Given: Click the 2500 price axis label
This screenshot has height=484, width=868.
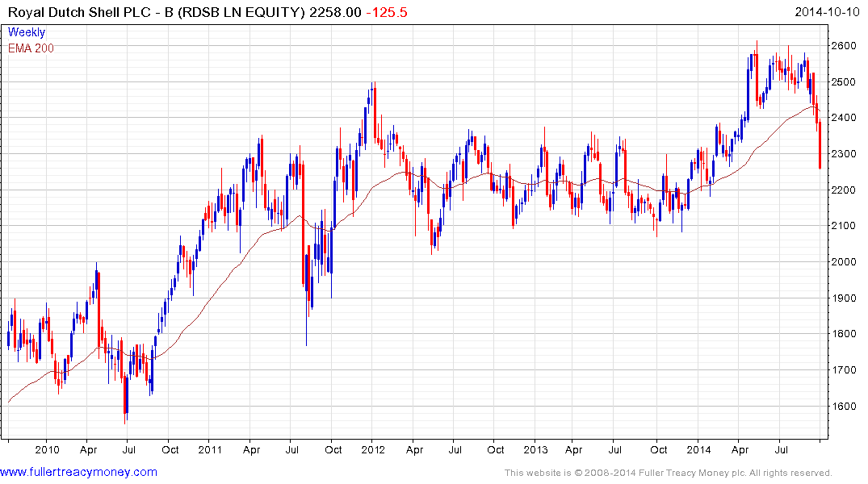Looking at the screenshot, I should pyautogui.click(x=844, y=81).
